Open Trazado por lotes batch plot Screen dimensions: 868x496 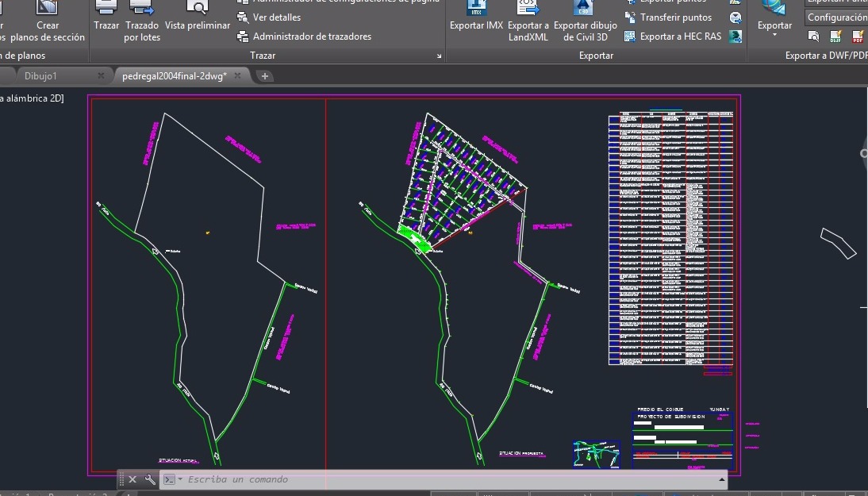[x=142, y=21]
